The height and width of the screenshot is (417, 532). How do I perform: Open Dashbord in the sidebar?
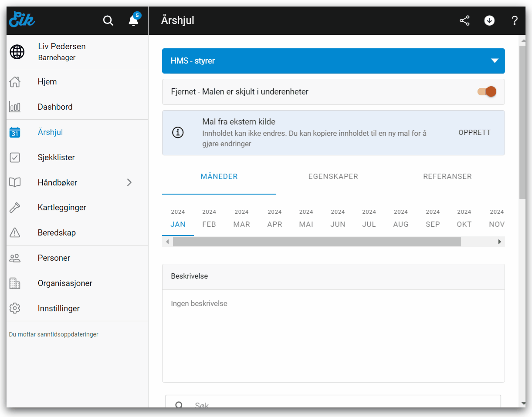(x=55, y=107)
